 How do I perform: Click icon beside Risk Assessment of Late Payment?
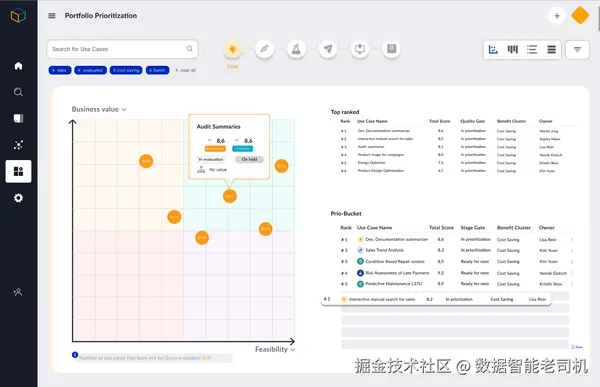[x=360, y=273]
